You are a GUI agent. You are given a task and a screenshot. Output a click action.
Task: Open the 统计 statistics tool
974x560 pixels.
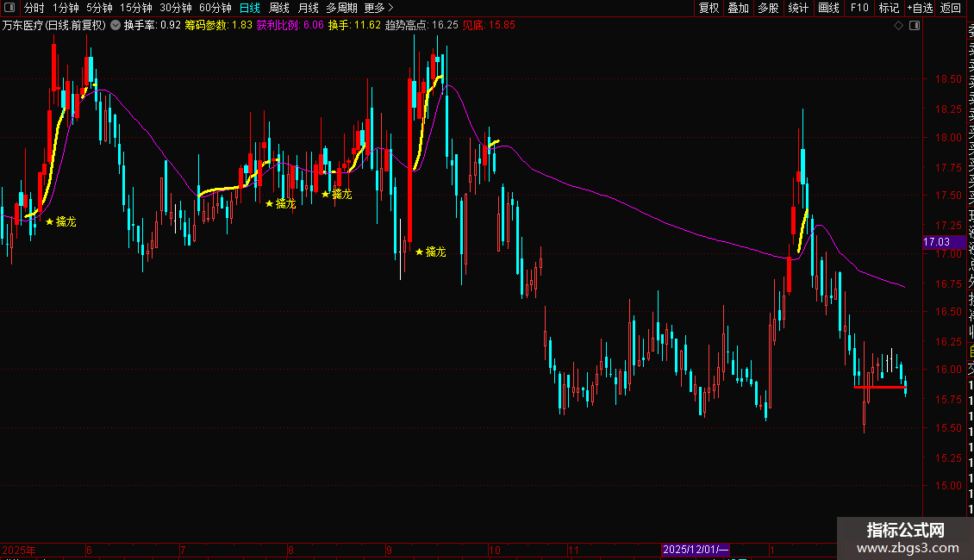point(798,8)
